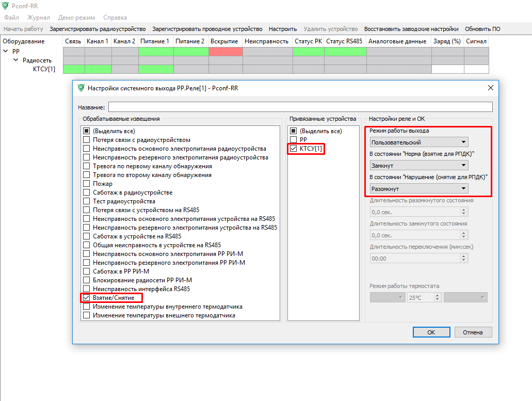Open the 'Файл' menu
The height and width of the screenshot is (401, 532).
click(11, 18)
